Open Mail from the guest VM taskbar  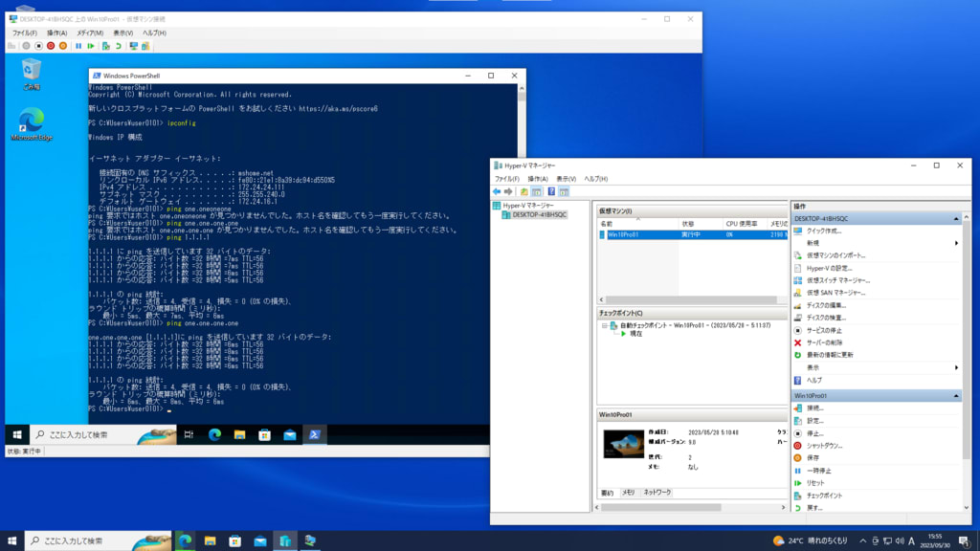click(x=289, y=434)
